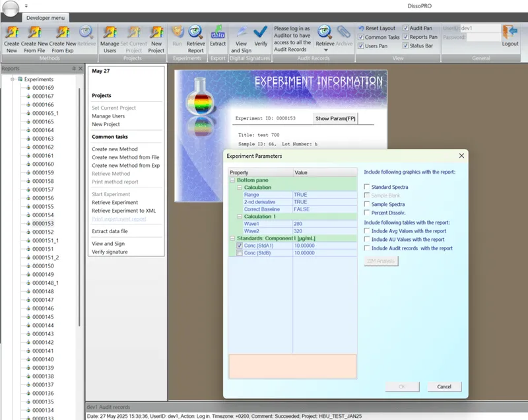Enable the Percent Dissolv. checkbox
528x420 pixels.
pyautogui.click(x=367, y=213)
